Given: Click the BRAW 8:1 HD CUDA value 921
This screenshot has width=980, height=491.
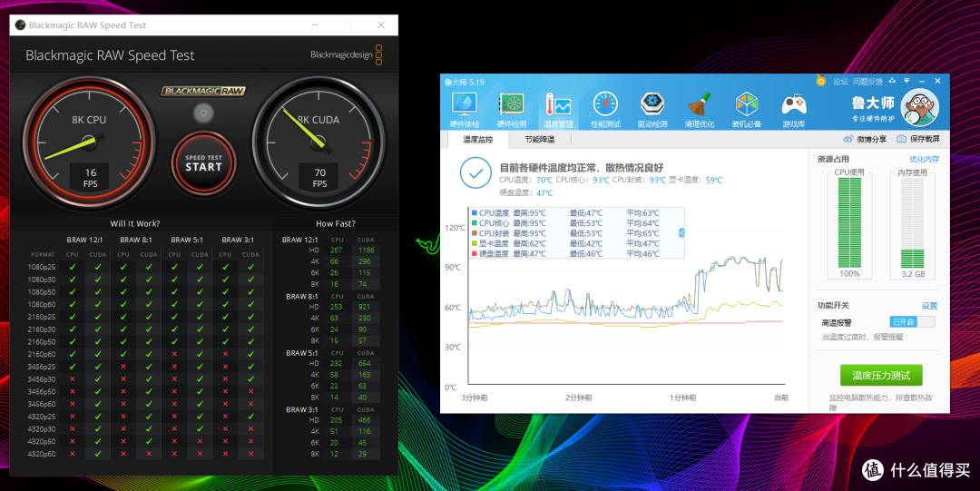Looking at the screenshot, I should pos(365,307).
